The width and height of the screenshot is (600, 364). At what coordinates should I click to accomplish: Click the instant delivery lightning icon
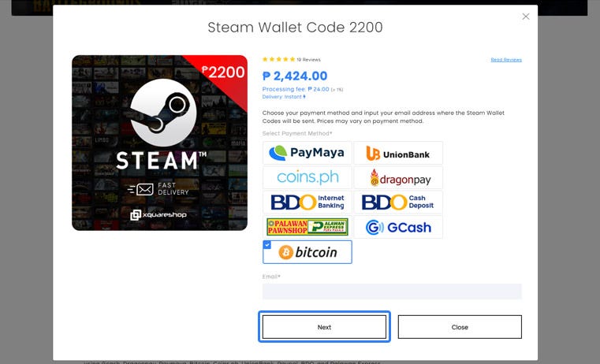(x=304, y=97)
